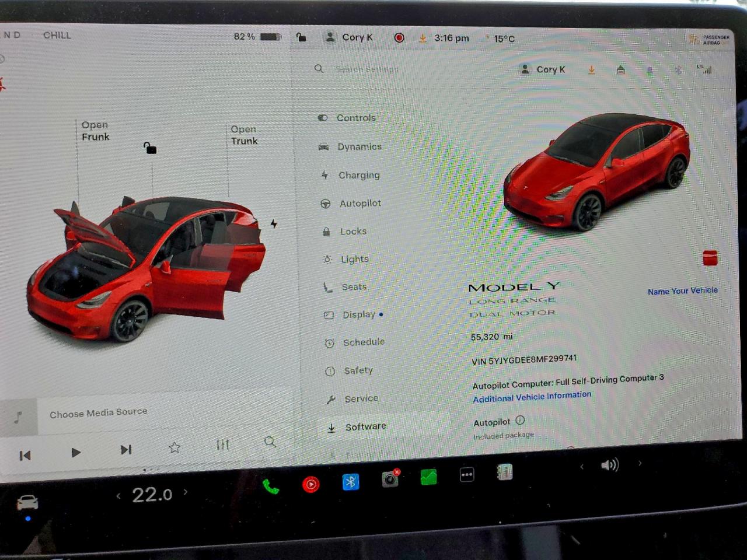Tap the favorite star icon
Image resolution: width=747 pixels, height=560 pixels.
[174, 447]
